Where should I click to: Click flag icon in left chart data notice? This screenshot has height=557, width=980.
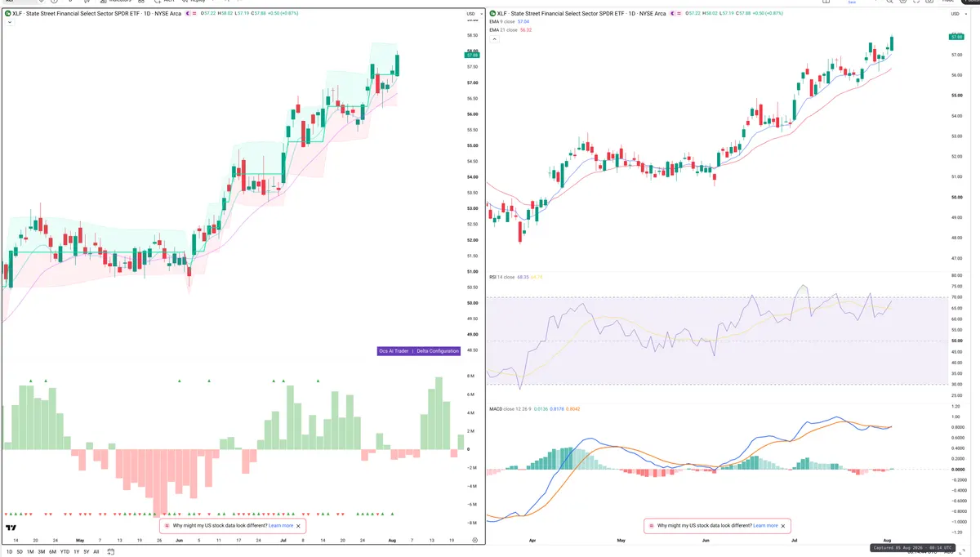coord(167,526)
